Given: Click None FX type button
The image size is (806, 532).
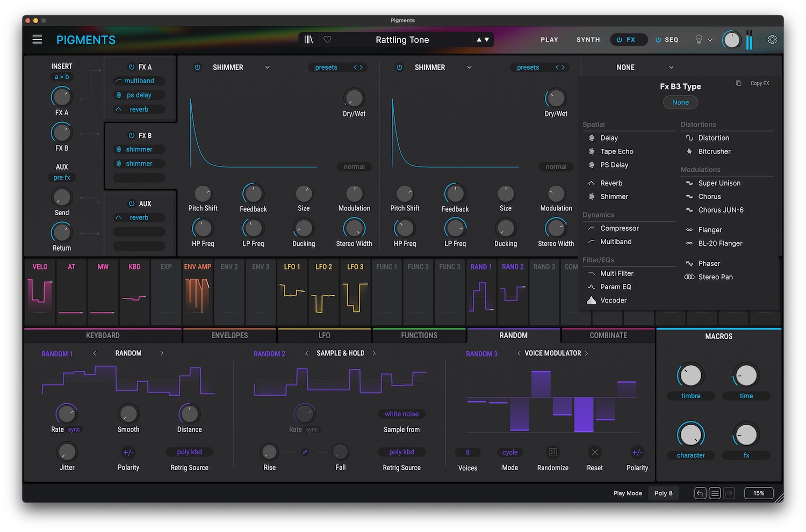Looking at the screenshot, I should pyautogui.click(x=680, y=102).
